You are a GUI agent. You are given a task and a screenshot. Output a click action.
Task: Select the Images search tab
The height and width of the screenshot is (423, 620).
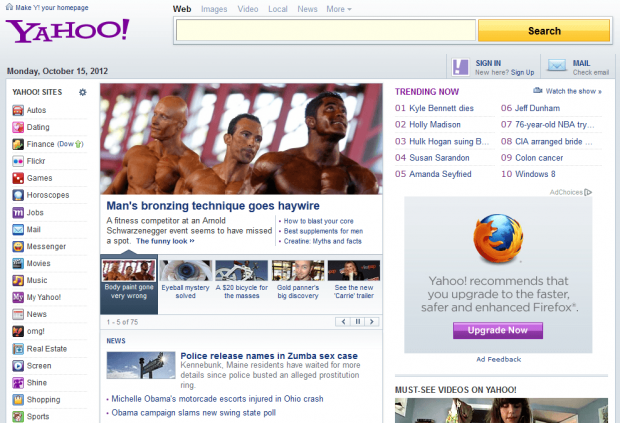pyautogui.click(x=214, y=9)
